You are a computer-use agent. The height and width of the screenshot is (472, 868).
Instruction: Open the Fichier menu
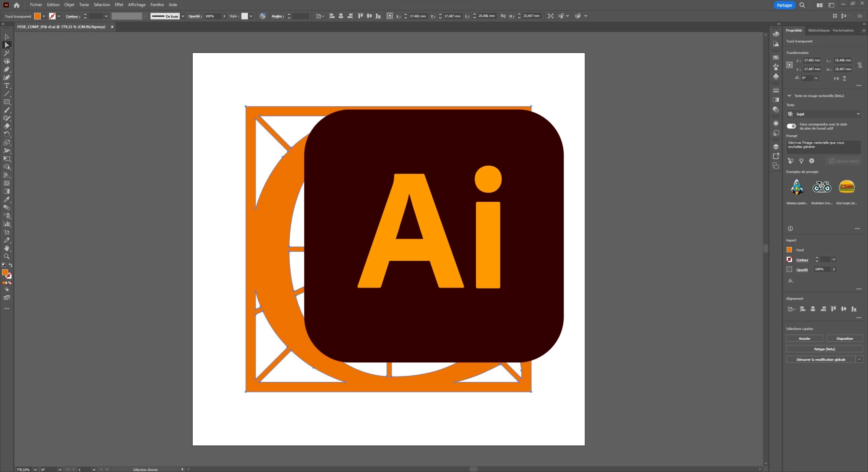point(36,5)
